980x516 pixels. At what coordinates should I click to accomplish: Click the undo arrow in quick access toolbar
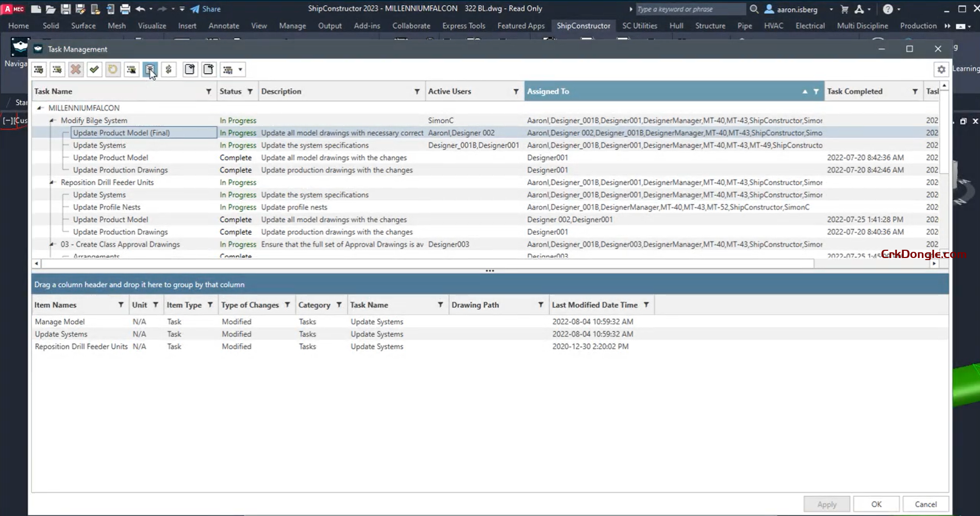tap(140, 9)
